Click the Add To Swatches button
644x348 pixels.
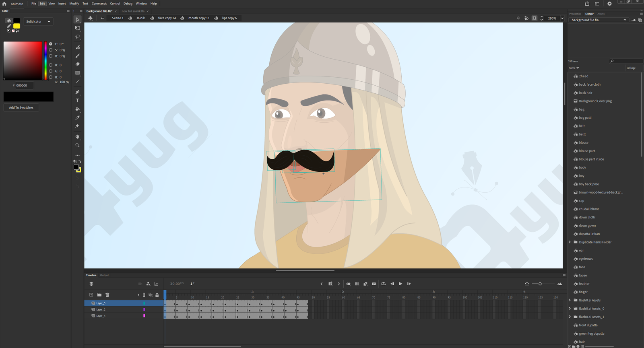(x=21, y=108)
